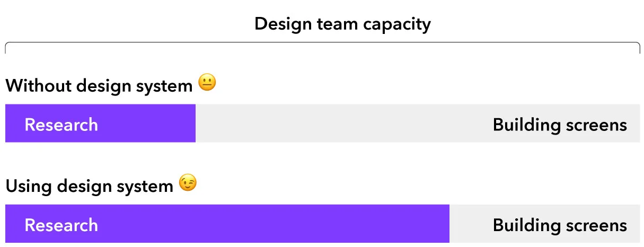Click Research label in the bottom bar
Screen dimensions: 644x247
[x=61, y=225]
